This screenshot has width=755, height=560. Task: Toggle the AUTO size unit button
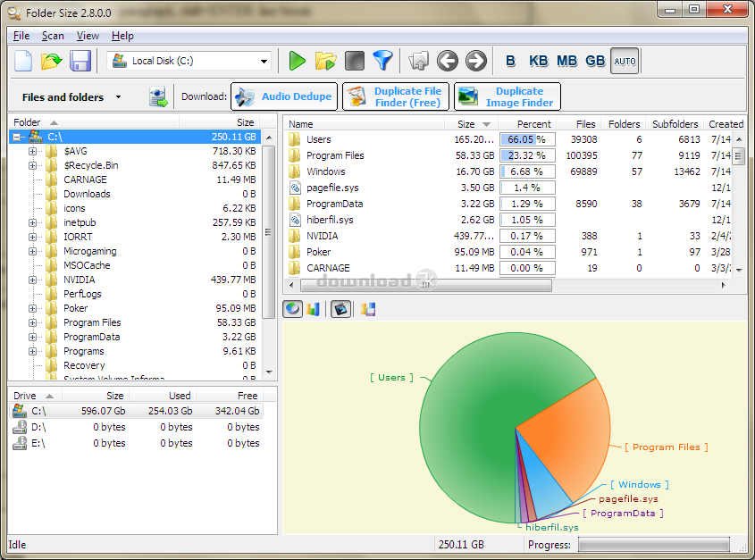tap(625, 61)
